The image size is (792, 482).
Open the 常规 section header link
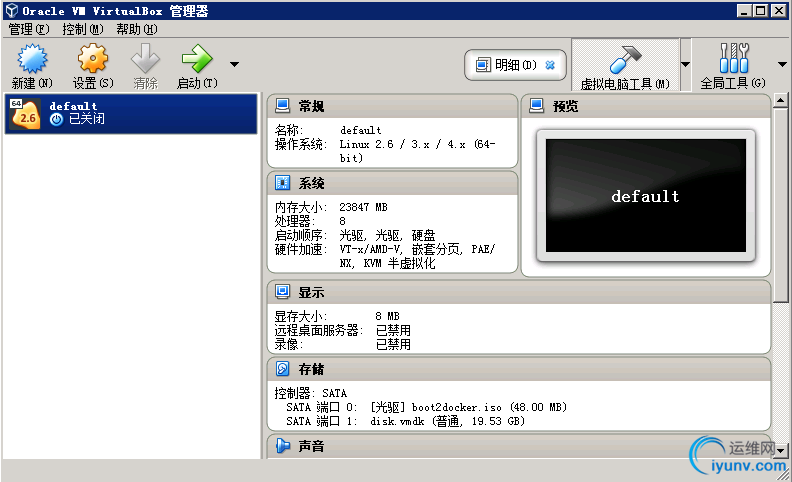tap(311, 106)
